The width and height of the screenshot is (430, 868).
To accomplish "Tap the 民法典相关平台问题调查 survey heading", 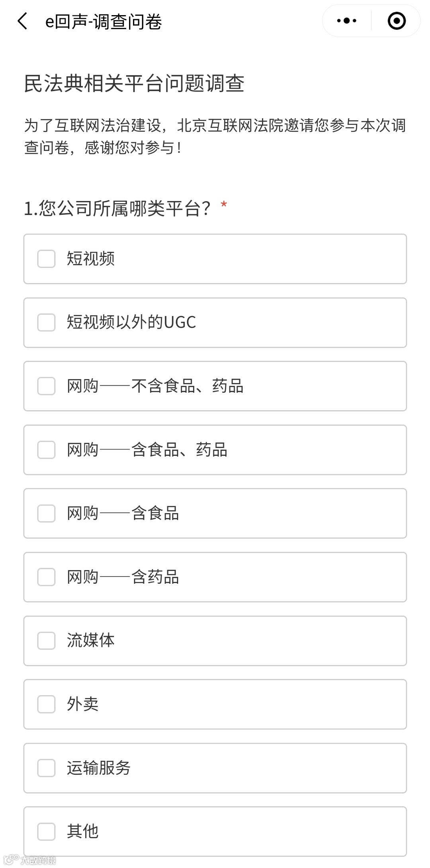I will [134, 84].
